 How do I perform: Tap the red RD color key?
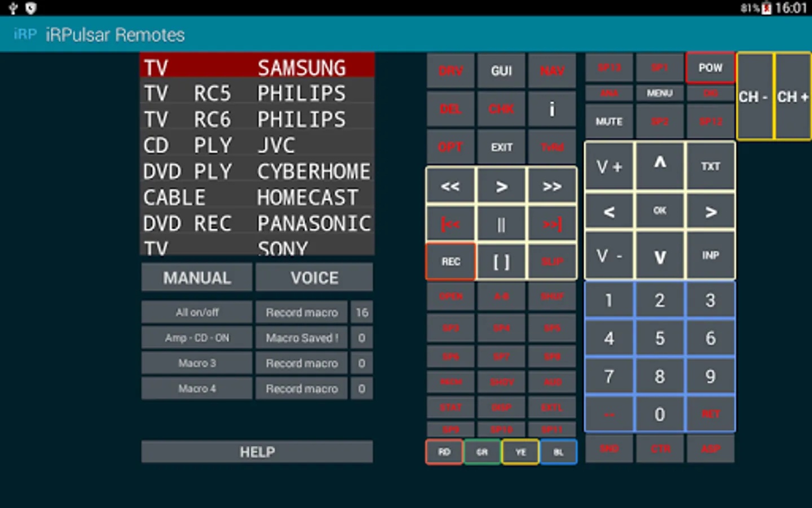click(x=444, y=452)
